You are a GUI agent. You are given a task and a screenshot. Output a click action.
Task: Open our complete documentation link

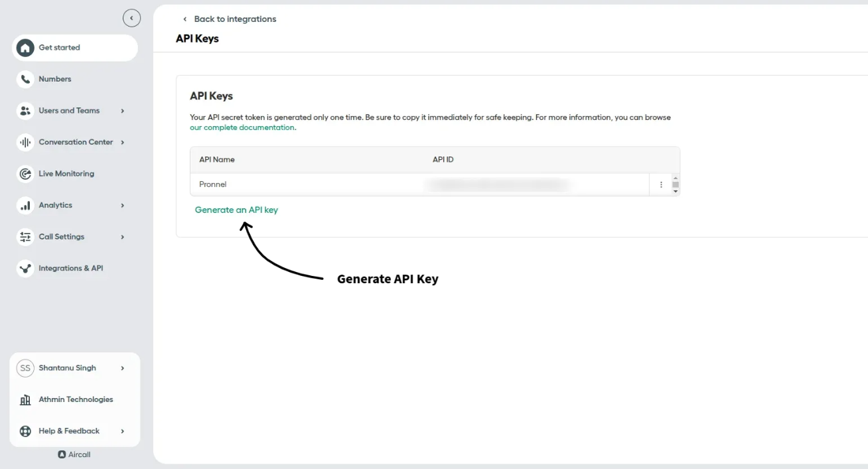pyautogui.click(x=241, y=127)
